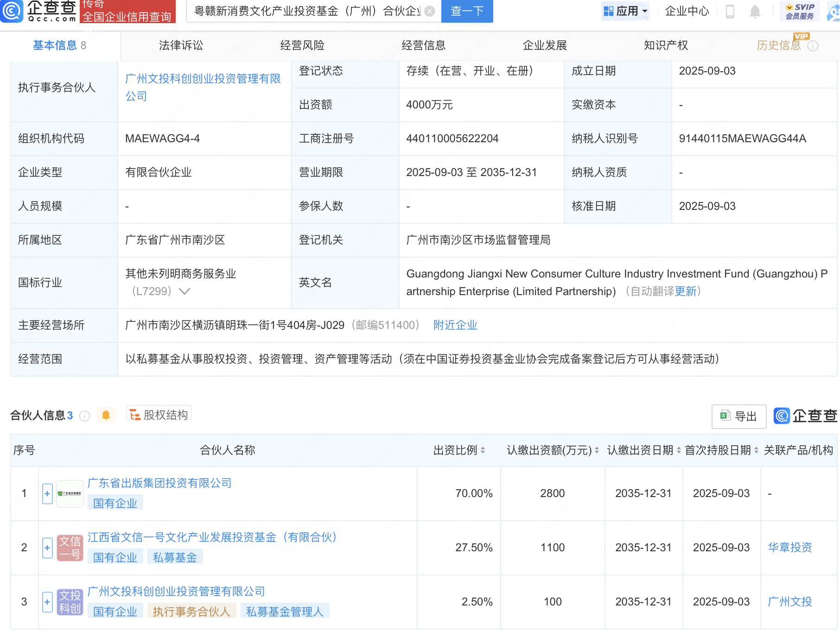This screenshot has height=630, width=840.
Task: Sort by 首次持股日期 column
Action: coord(756,450)
